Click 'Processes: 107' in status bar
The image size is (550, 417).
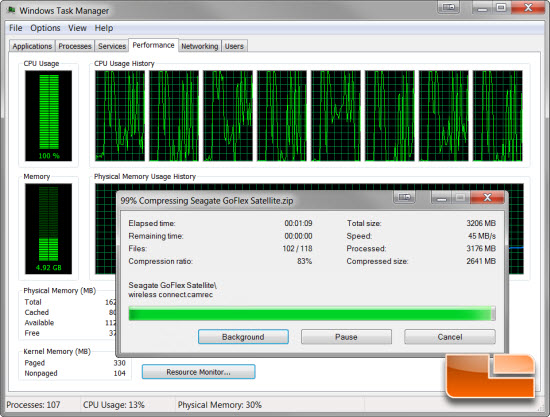click(x=33, y=405)
